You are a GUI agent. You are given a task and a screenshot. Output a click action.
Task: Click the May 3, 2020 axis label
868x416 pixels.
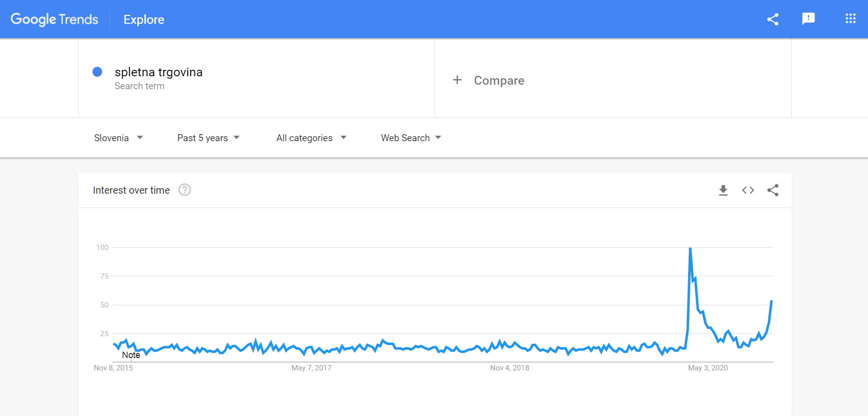point(707,368)
